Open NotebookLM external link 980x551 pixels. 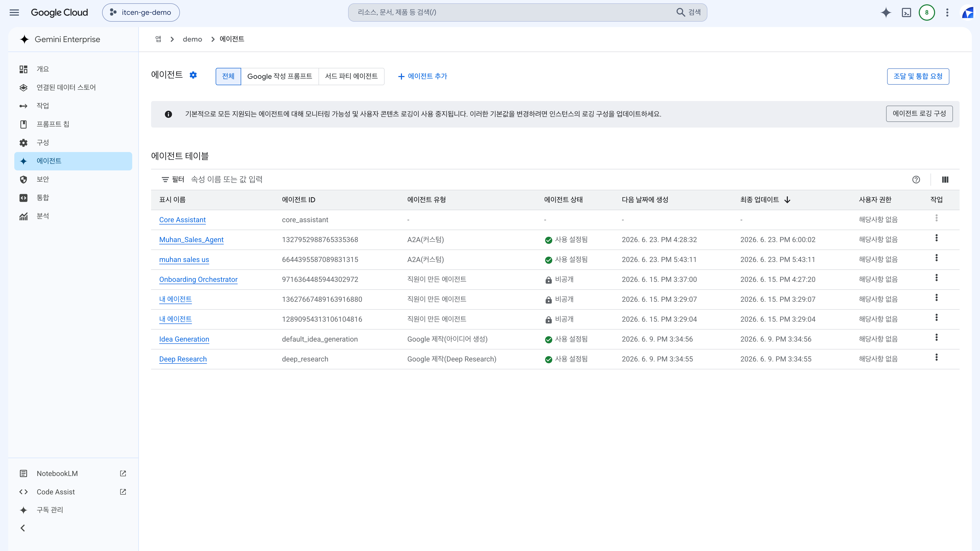(x=73, y=473)
